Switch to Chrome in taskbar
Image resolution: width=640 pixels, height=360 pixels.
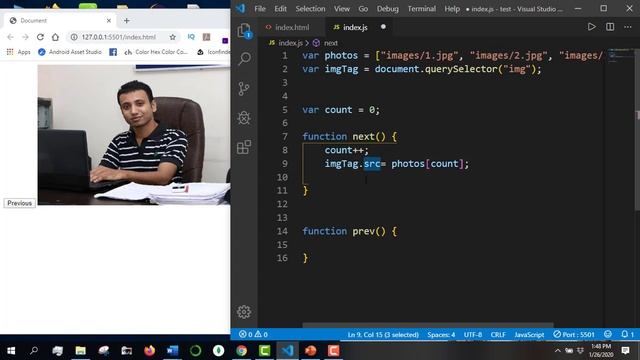click(x=242, y=351)
